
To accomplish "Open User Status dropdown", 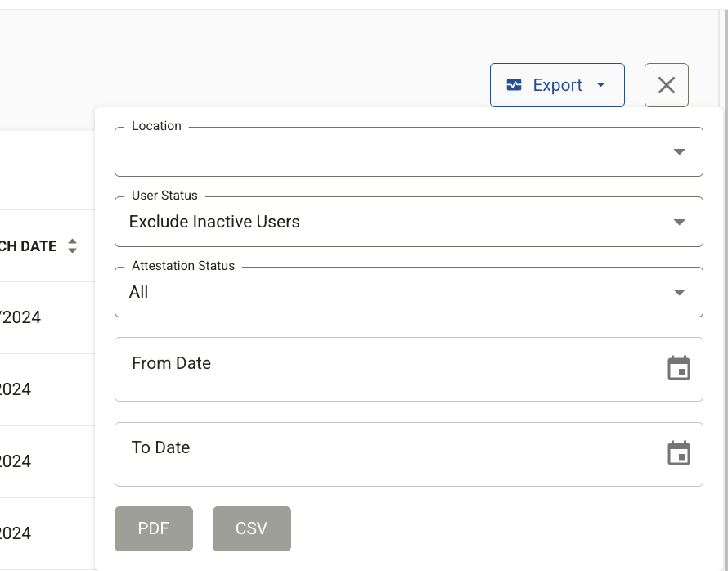I will (408, 222).
